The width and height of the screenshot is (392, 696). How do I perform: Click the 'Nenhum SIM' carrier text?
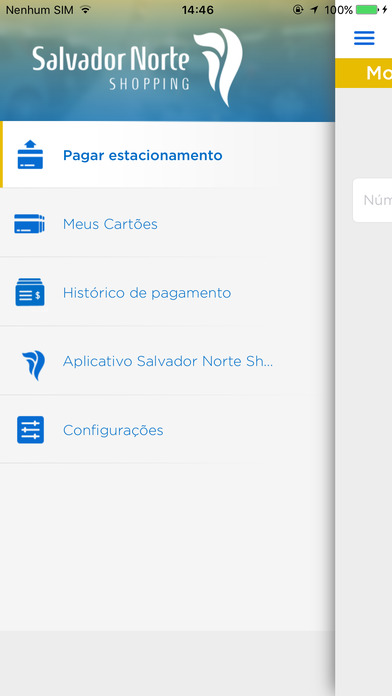coord(40,10)
